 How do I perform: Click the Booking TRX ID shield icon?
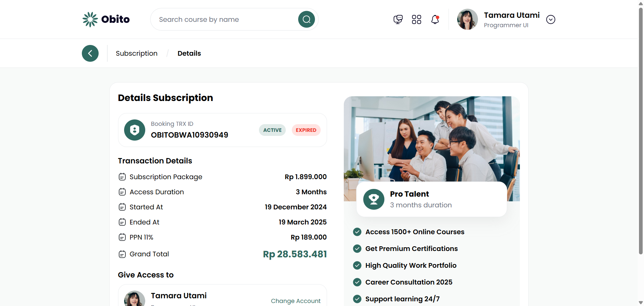(x=135, y=130)
